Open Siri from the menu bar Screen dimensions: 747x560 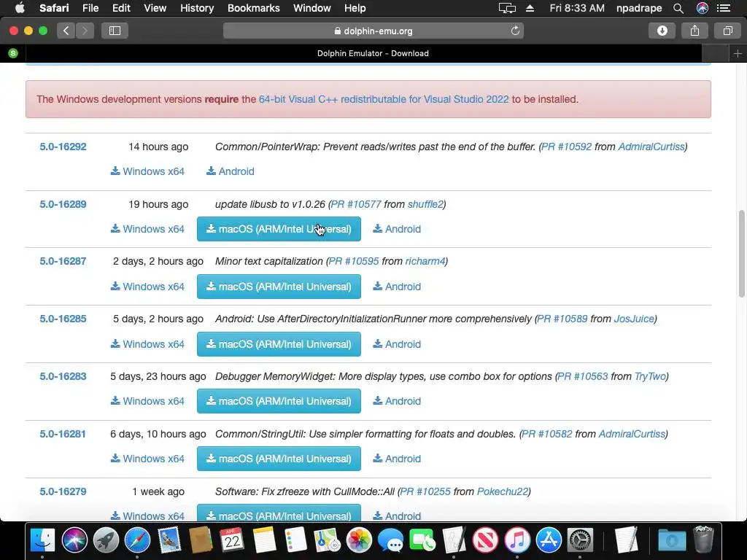(x=703, y=8)
